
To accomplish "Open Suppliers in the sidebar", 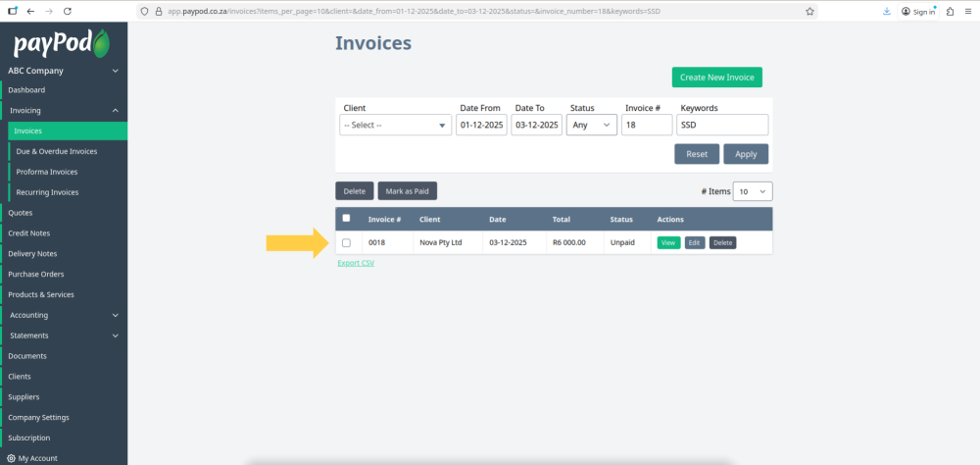I will tap(24, 396).
